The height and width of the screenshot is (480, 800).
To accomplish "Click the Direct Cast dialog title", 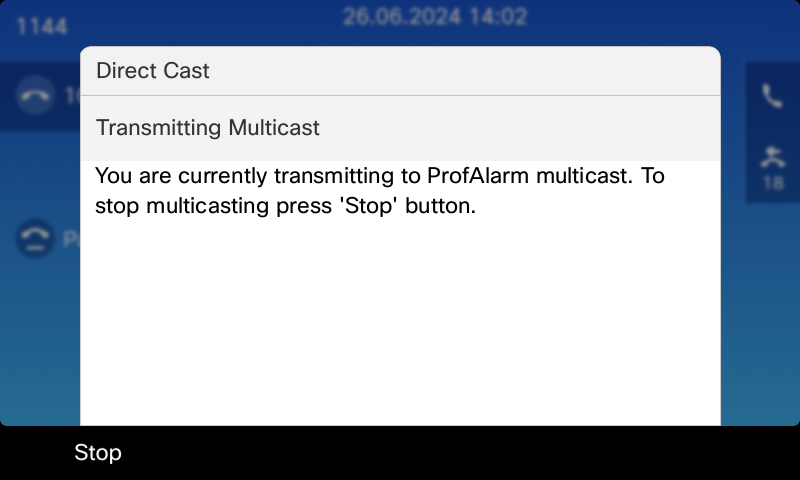I will click(153, 70).
